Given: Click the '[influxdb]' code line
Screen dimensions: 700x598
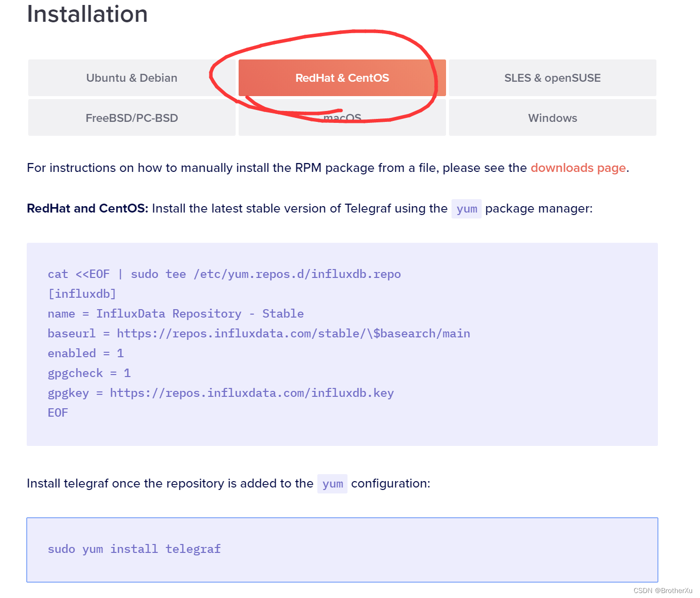Looking at the screenshot, I should click(82, 294).
